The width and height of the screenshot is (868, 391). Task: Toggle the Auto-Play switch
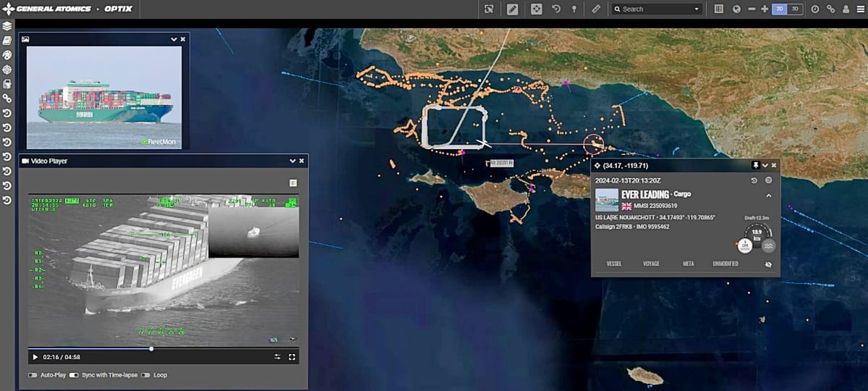[33, 375]
